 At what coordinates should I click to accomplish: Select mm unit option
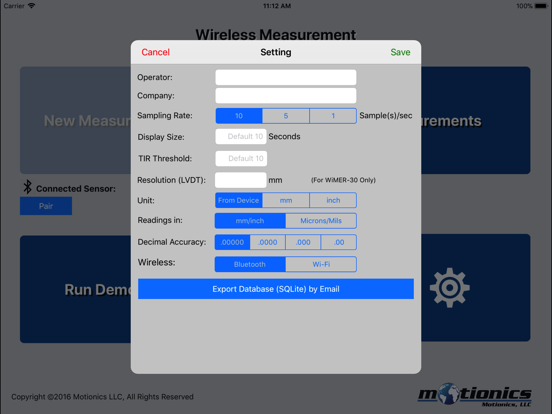pyautogui.click(x=286, y=200)
